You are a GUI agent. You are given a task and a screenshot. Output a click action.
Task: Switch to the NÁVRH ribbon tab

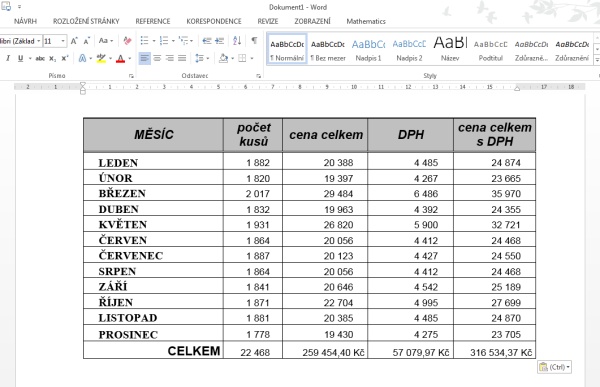coord(25,21)
